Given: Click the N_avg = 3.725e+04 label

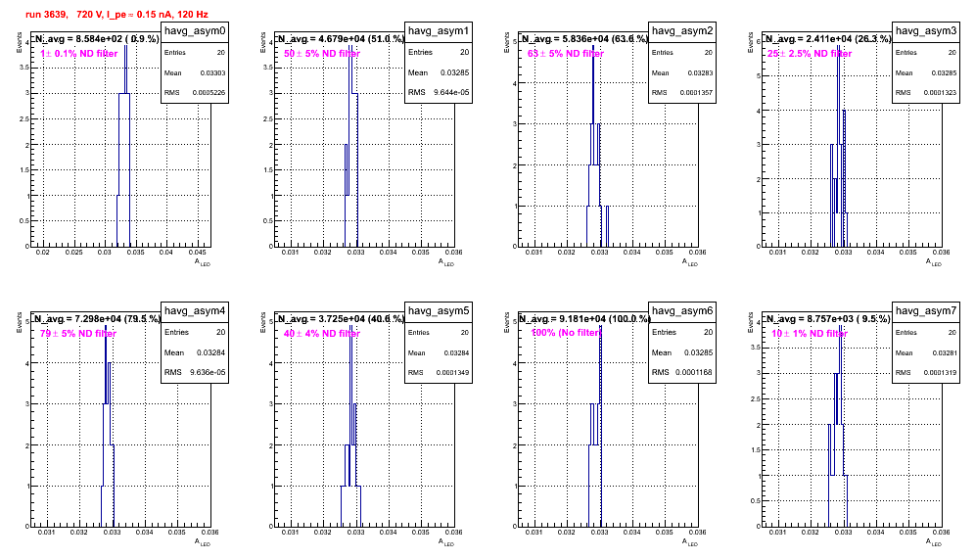Looking at the screenshot, I should pyautogui.click(x=341, y=318).
